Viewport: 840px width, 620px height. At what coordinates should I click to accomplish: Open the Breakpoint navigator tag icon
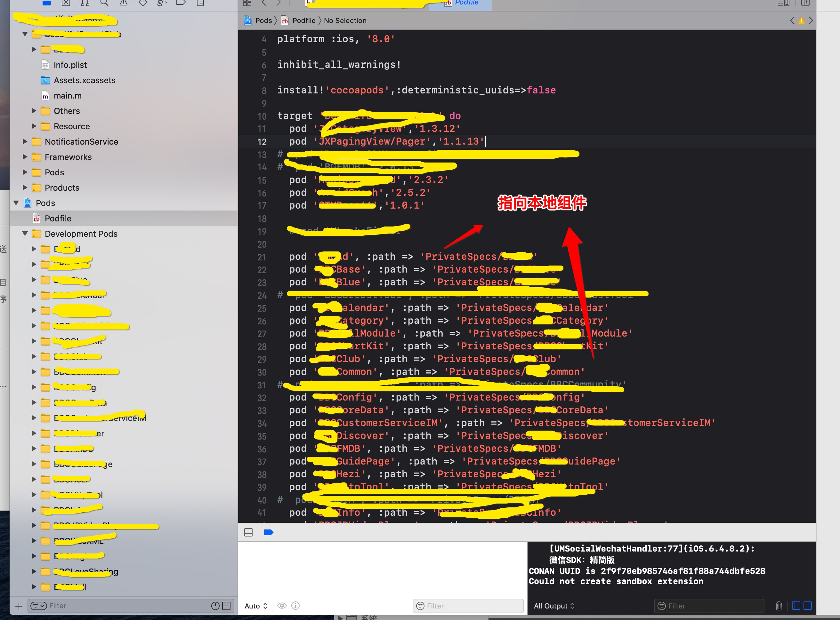(181, 3)
